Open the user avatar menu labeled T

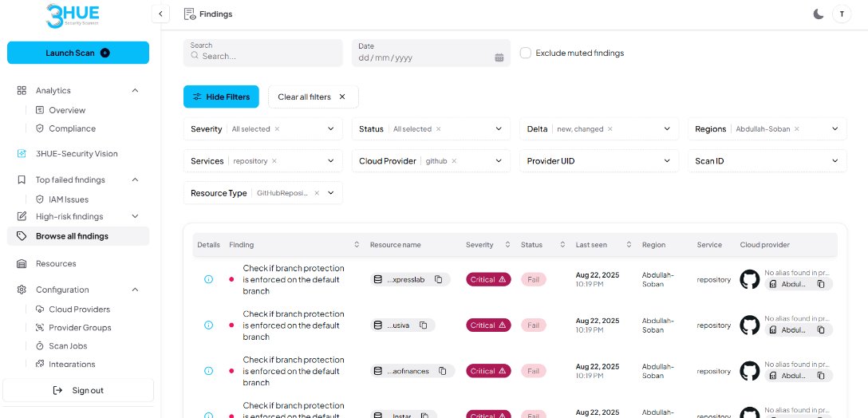click(x=842, y=14)
